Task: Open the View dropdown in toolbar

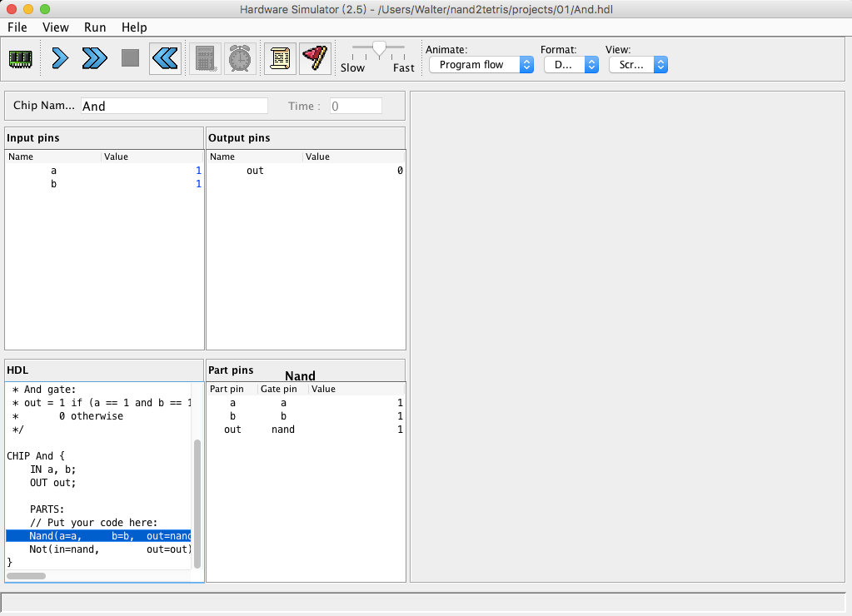Action: coord(637,65)
